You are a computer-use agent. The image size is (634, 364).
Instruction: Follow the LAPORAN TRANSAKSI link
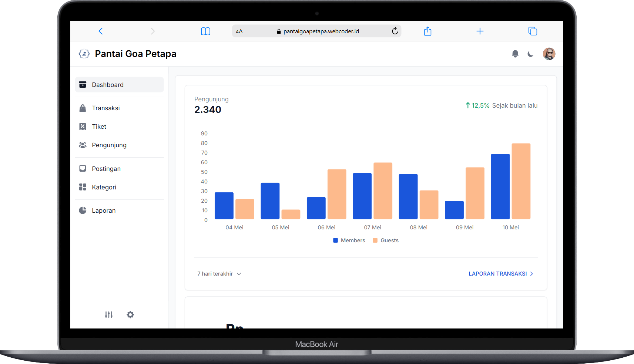click(x=501, y=274)
